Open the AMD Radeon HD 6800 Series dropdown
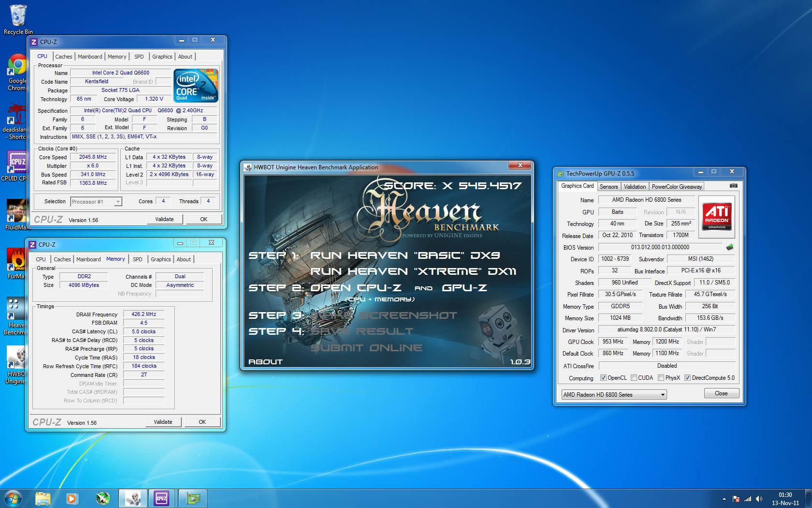Image resolution: width=812 pixels, height=508 pixels. 614,395
